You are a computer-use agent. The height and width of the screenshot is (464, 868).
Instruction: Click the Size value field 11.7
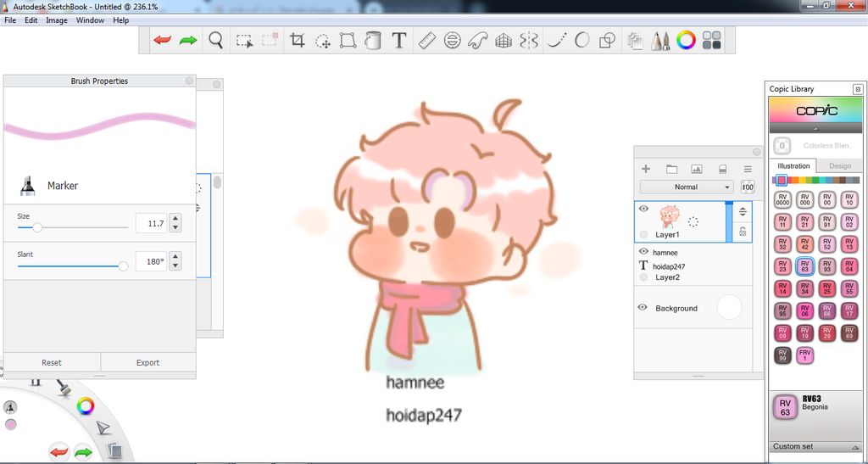(151, 224)
